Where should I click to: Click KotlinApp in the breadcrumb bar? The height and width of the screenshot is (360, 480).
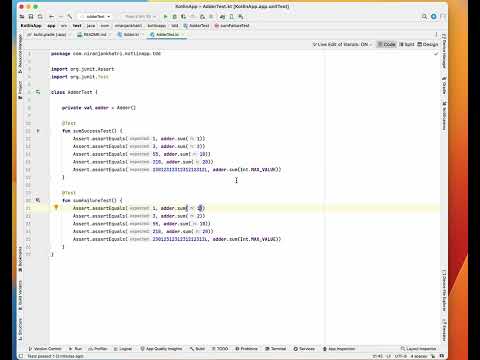[x=31, y=26]
